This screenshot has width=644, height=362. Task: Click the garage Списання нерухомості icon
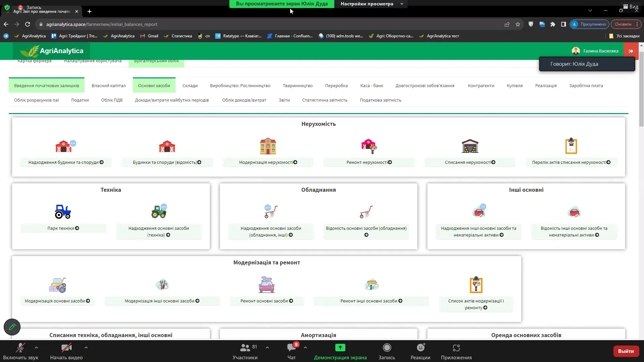click(x=470, y=146)
